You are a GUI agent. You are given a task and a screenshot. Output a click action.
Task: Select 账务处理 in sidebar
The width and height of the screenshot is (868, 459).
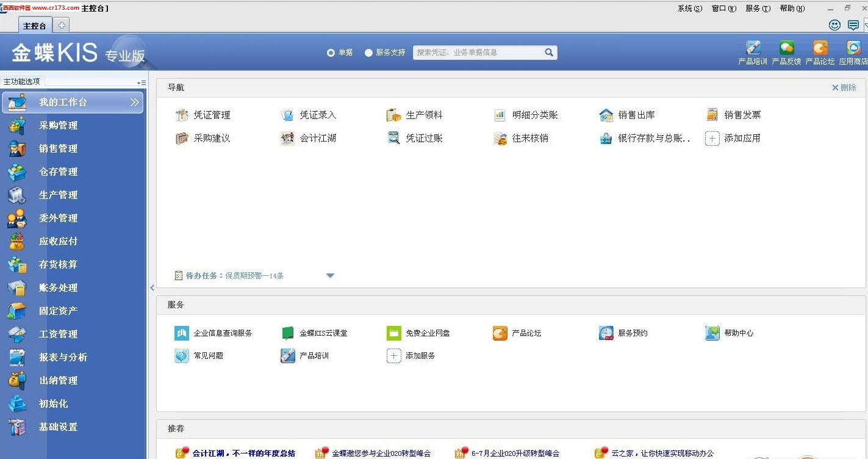pos(73,288)
